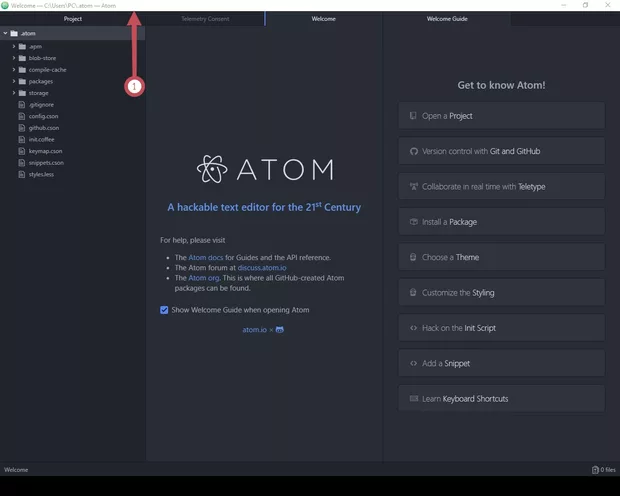Click the code icon beside Init Script

414,328
